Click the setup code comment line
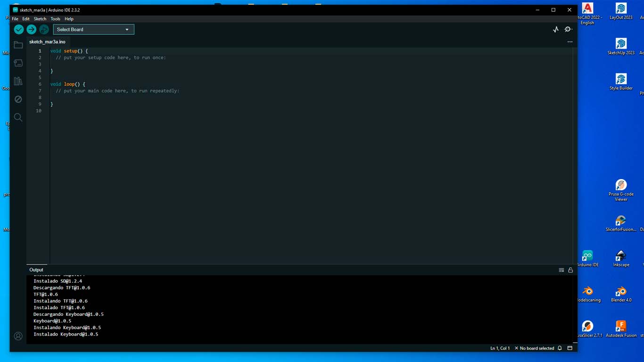The image size is (644, 362). [111, 58]
